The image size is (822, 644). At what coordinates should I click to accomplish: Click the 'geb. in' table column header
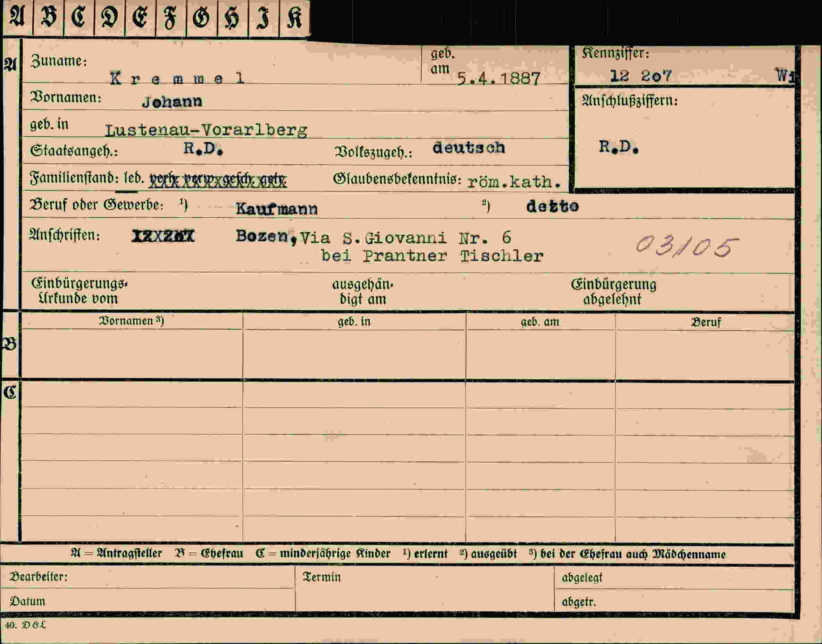[354, 321]
